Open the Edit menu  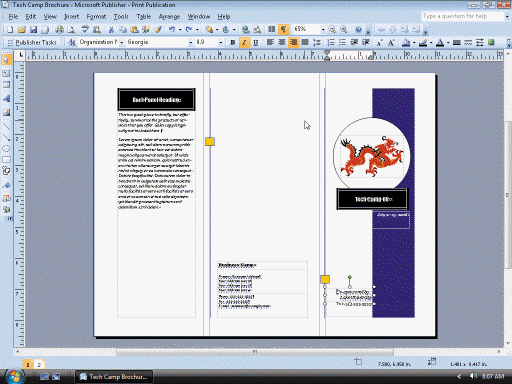pyautogui.click(x=31, y=17)
